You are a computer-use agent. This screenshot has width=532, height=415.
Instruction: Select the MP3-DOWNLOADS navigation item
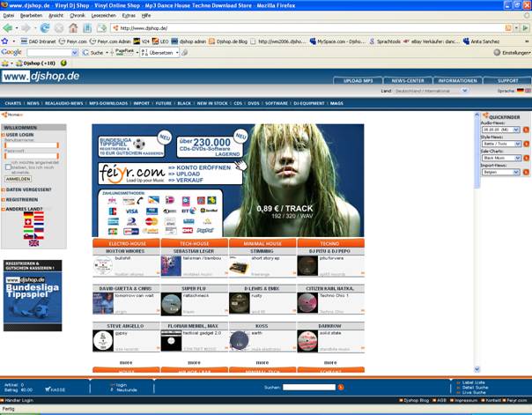pyautogui.click(x=107, y=103)
